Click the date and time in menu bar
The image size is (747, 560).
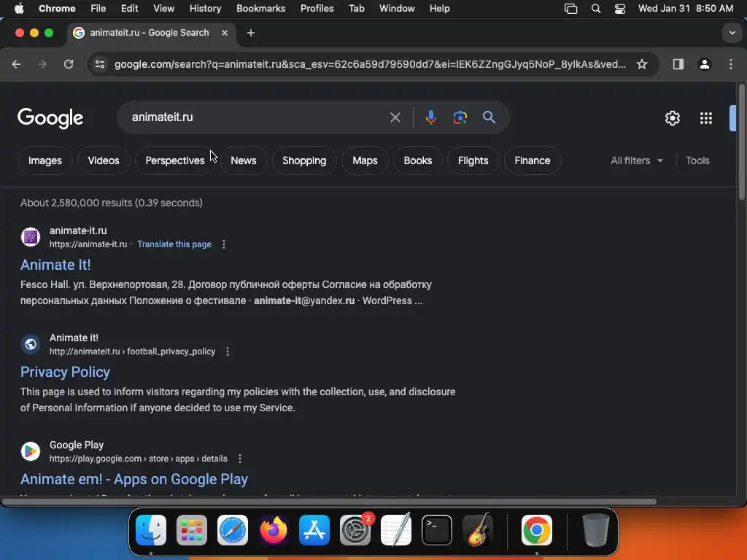click(x=686, y=9)
